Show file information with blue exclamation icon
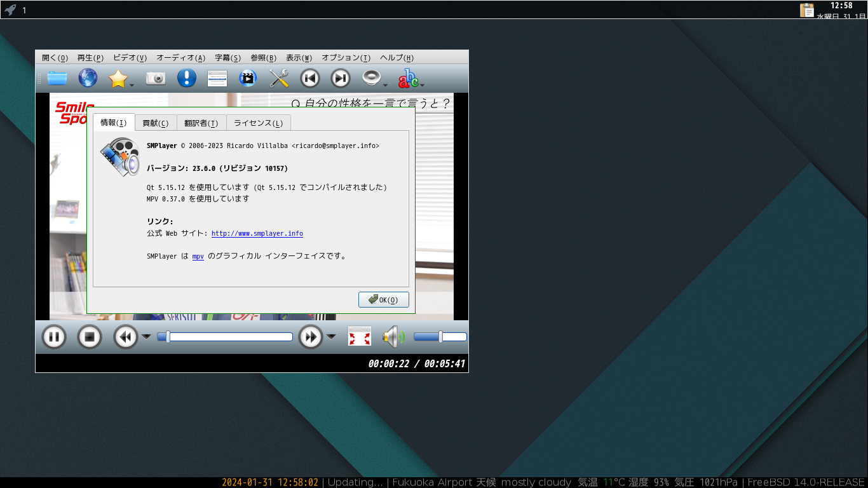Image resolution: width=868 pixels, height=488 pixels. (186, 78)
